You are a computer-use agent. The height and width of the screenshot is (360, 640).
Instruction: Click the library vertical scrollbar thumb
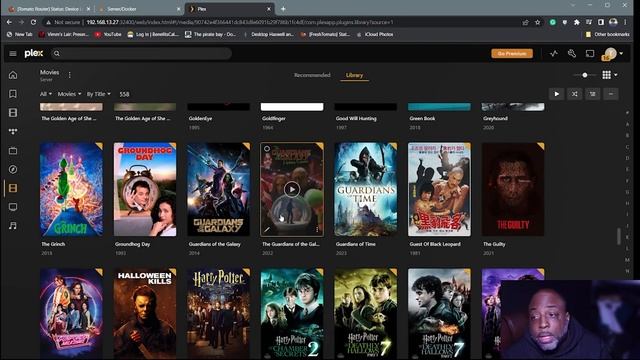619,236
